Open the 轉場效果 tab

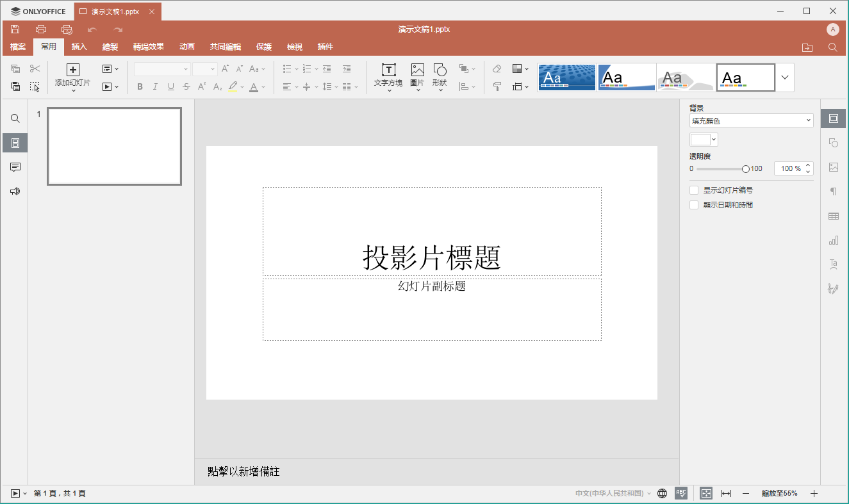click(x=149, y=47)
